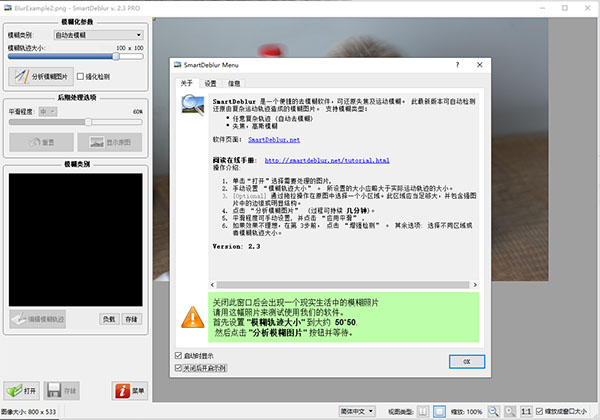Click the 编辑模糊轨迹 edit kernel button

[x=38, y=319]
